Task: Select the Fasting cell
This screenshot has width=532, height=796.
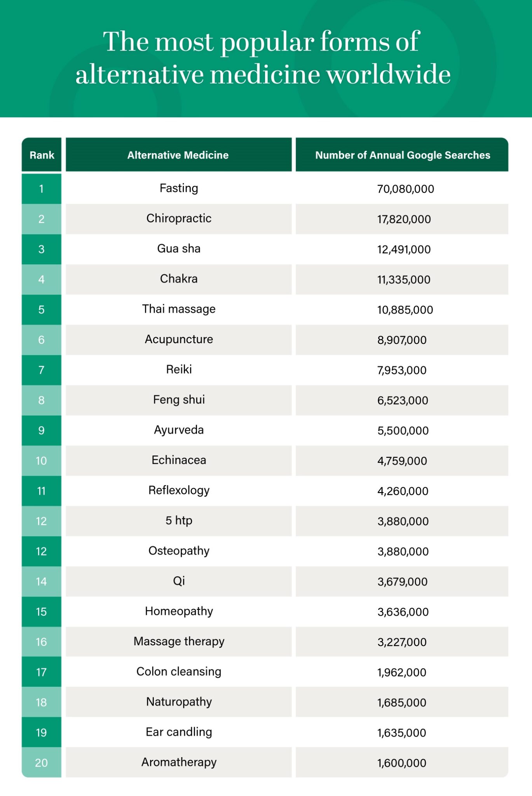Action: [179, 189]
